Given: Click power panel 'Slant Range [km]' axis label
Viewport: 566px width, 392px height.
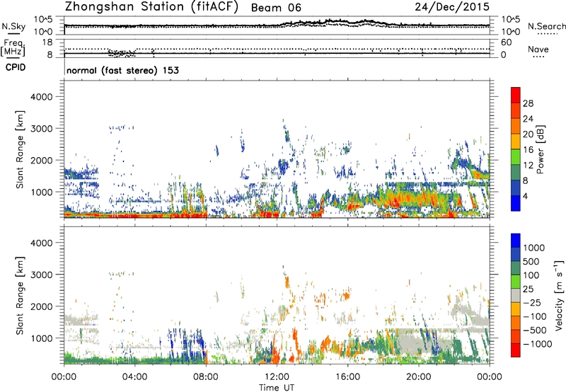Looking at the screenshot, I should point(20,149).
